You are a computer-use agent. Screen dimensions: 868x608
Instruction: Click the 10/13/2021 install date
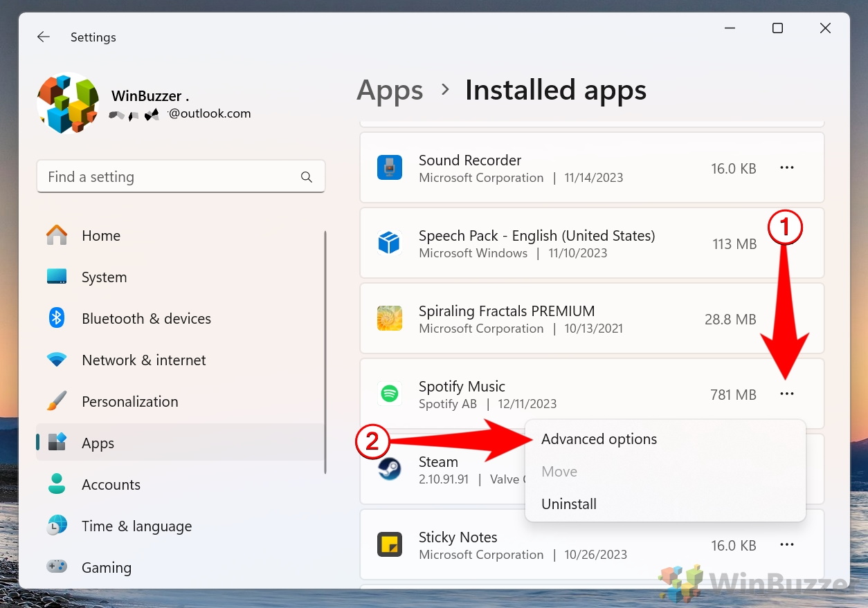(594, 329)
